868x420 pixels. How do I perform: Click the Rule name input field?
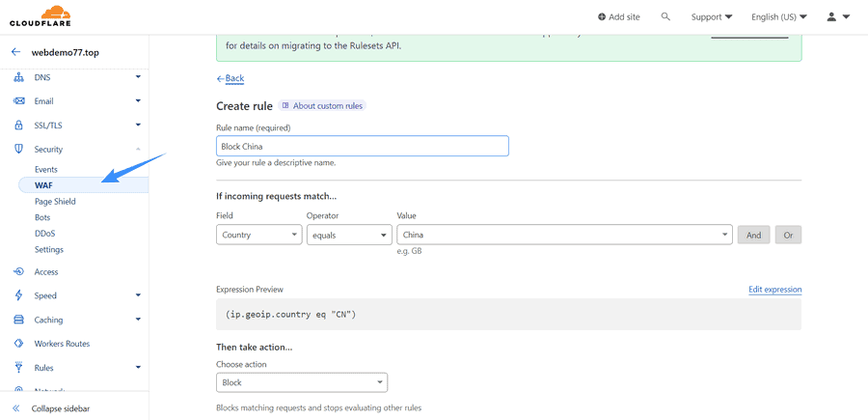(362, 147)
